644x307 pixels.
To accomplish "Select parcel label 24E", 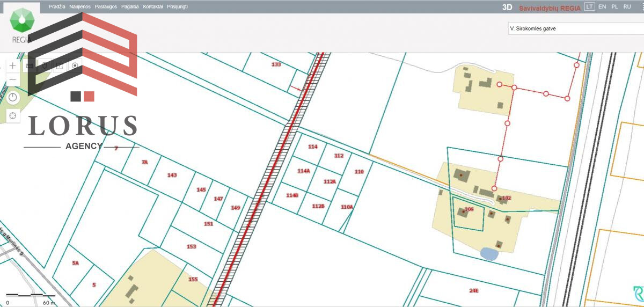I will [x=474, y=290].
